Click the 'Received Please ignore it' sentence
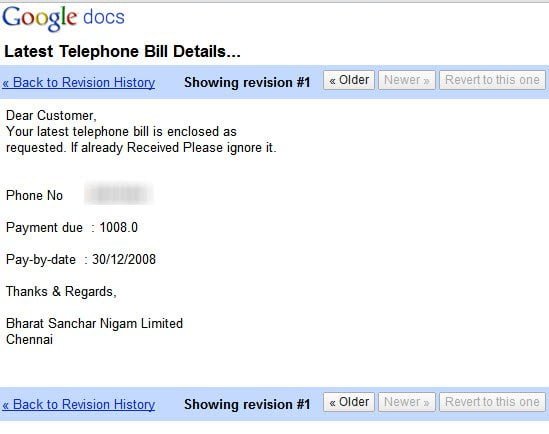Screen dimensions: 549x434 click(x=201, y=147)
